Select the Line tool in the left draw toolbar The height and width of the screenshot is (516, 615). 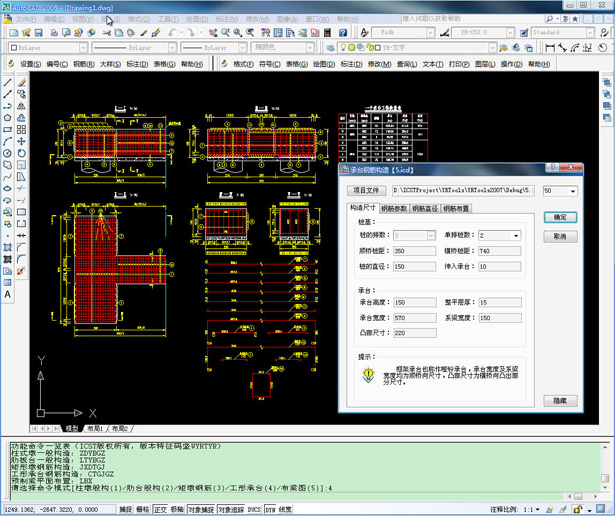(x=8, y=83)
